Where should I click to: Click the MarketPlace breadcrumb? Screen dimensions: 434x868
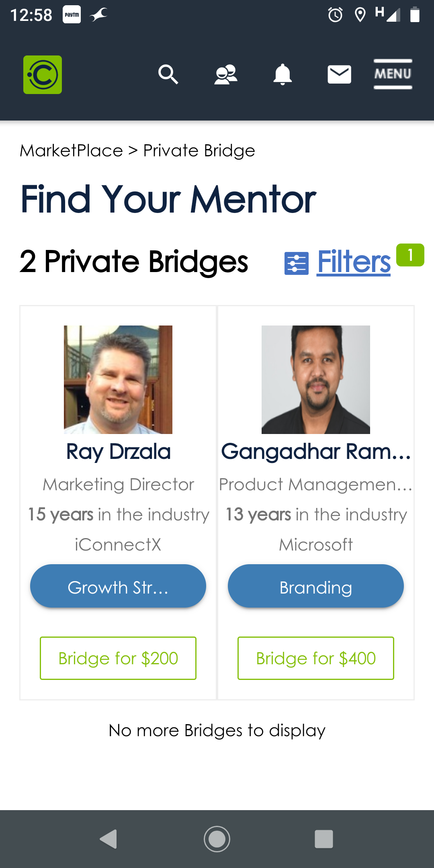click(x=72, y=151)
